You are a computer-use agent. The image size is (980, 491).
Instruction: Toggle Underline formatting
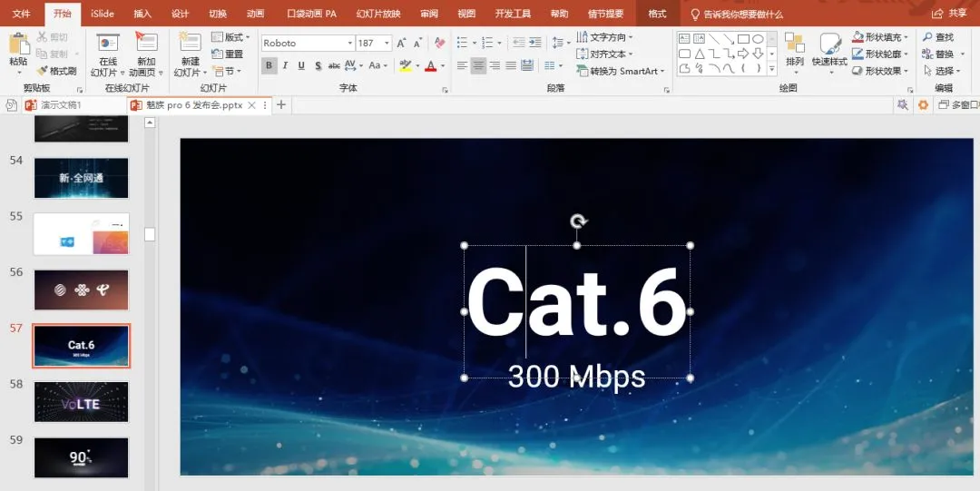(301, 65)
